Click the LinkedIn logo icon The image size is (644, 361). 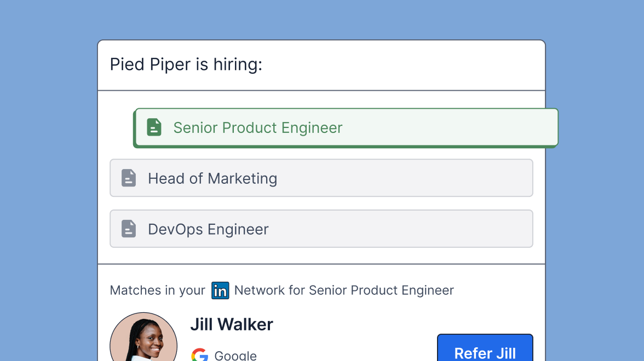pyautogui.click(x=220, y=290)
